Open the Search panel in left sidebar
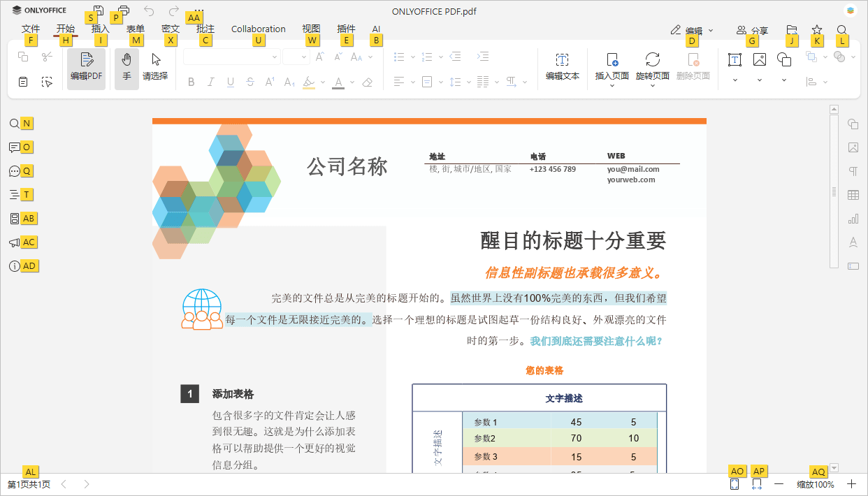 click(x=14, y=124)
